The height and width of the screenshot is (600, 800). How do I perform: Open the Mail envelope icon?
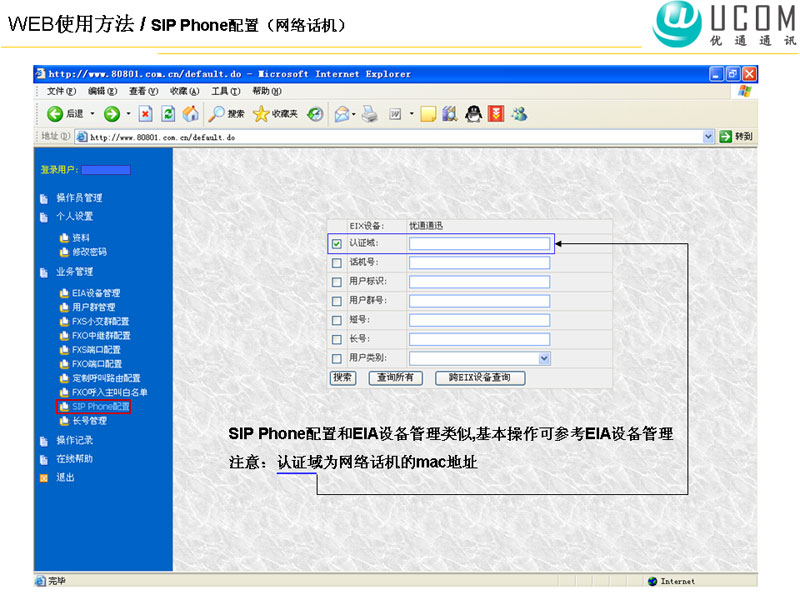(342, 114)
